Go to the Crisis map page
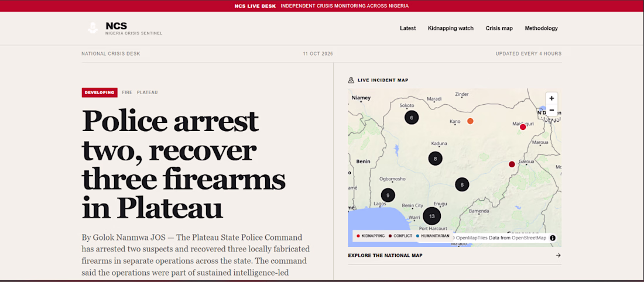644x282 pixels. 499,28
